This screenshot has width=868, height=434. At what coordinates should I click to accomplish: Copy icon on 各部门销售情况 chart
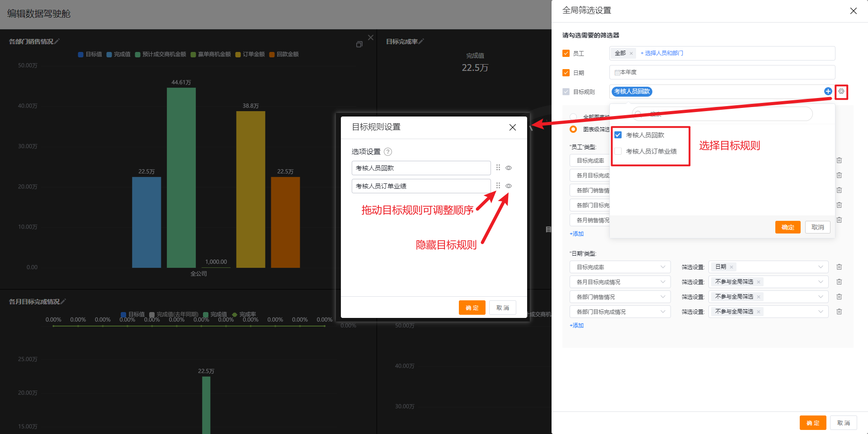[x=359, y=44]
